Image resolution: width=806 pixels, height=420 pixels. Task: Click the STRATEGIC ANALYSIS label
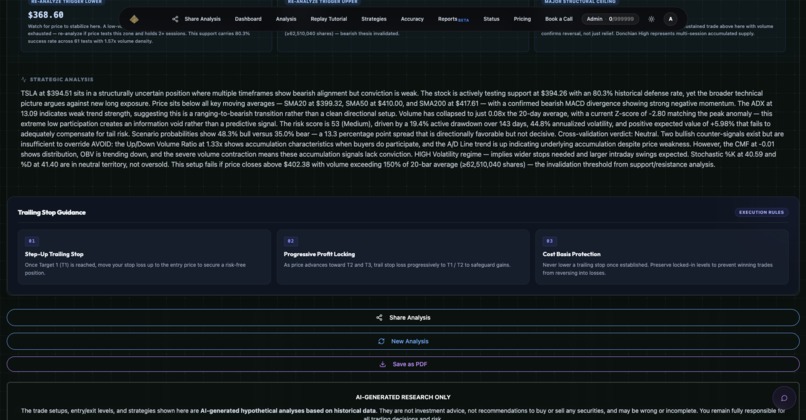pyautogui.click(x=62, y=80)
